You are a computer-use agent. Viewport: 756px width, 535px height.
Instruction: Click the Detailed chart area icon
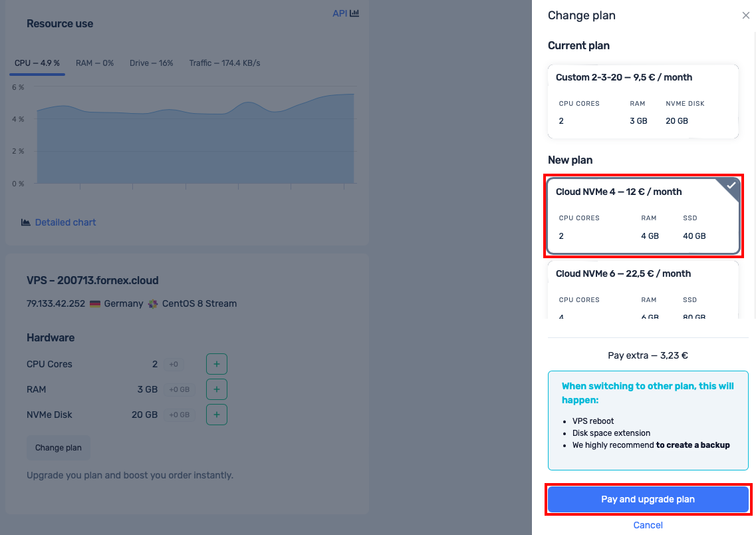click(25, 222)
